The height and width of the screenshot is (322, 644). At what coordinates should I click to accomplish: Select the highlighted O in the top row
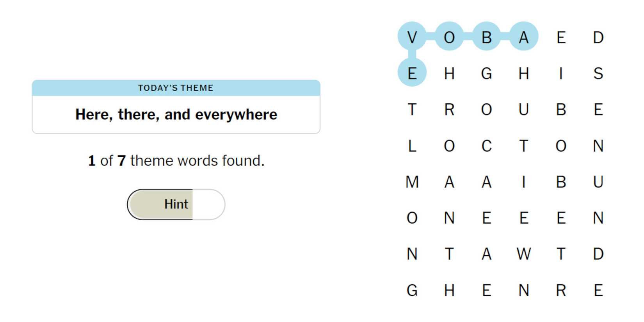(449, 37)
